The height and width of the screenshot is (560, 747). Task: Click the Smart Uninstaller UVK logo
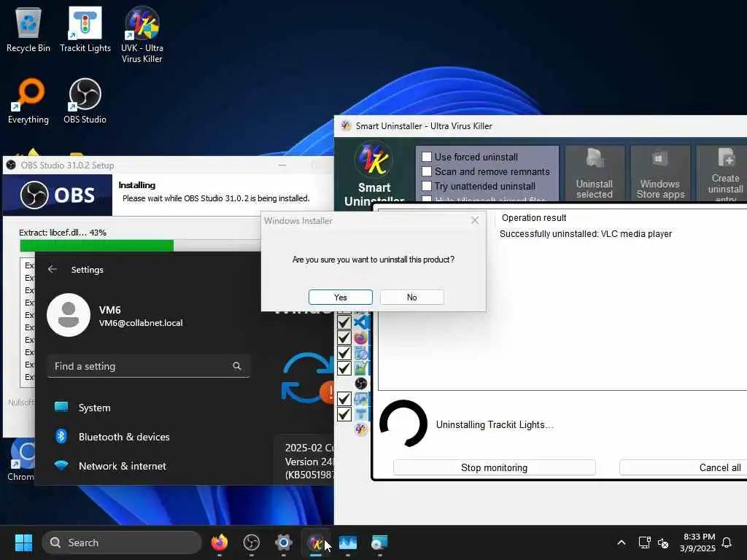coord(373,160)
